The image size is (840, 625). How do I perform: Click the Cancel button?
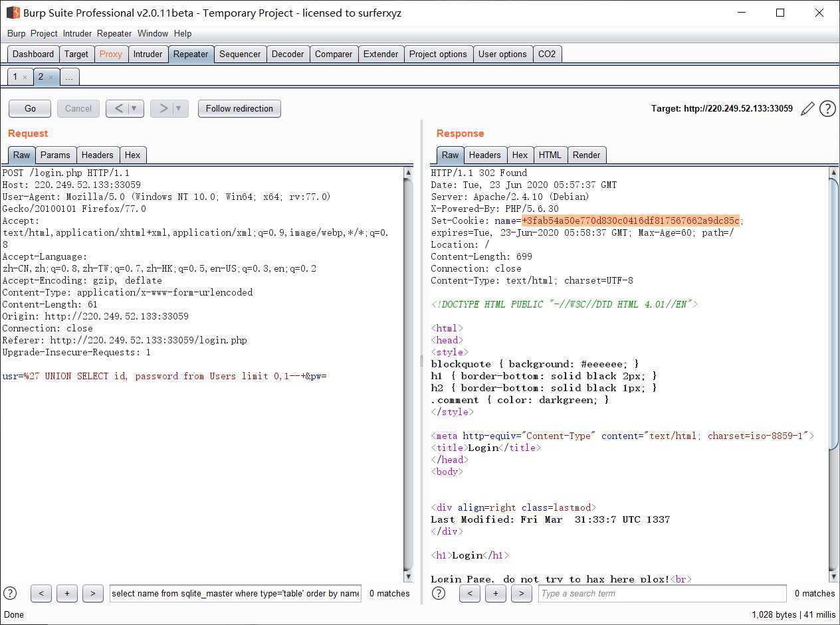[x=78, y=108]
